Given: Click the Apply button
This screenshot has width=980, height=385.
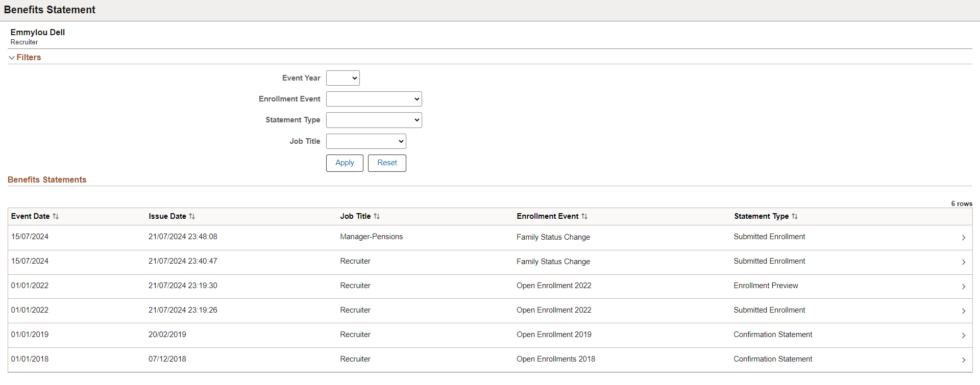Looking at the screenshot, I should (345, 163).
